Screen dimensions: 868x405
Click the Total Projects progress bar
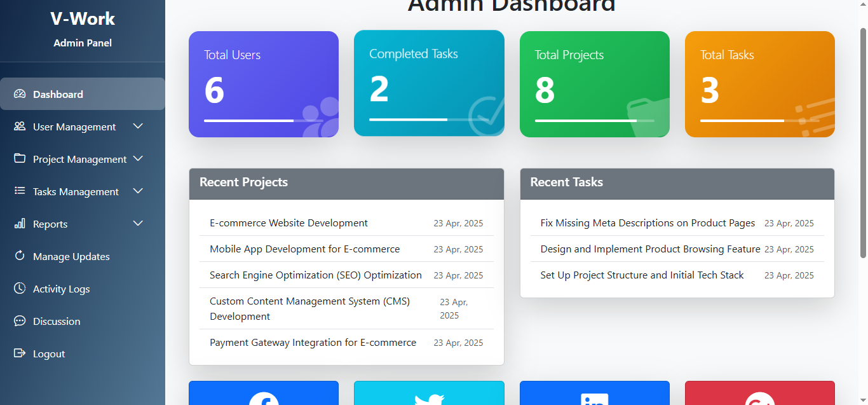point(595,120)
